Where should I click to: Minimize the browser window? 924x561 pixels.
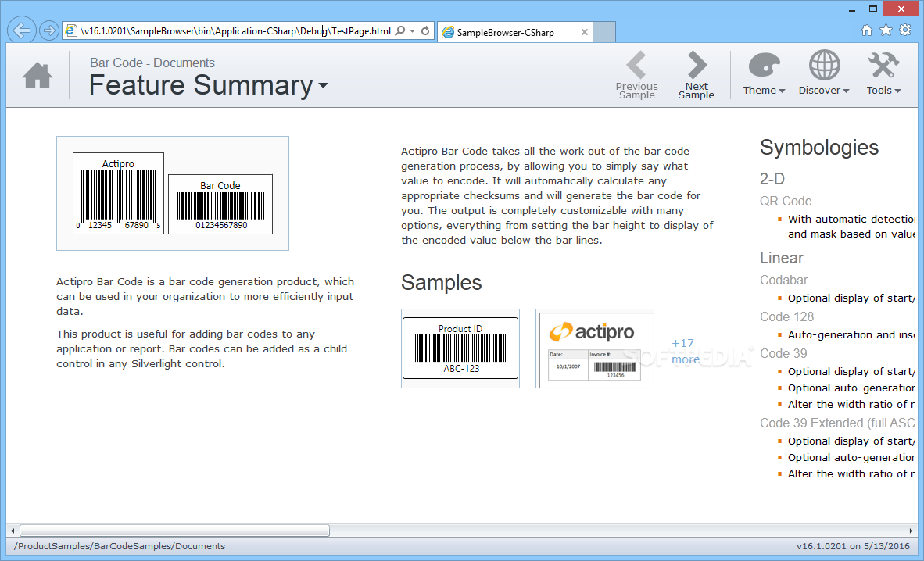(853, 10)
